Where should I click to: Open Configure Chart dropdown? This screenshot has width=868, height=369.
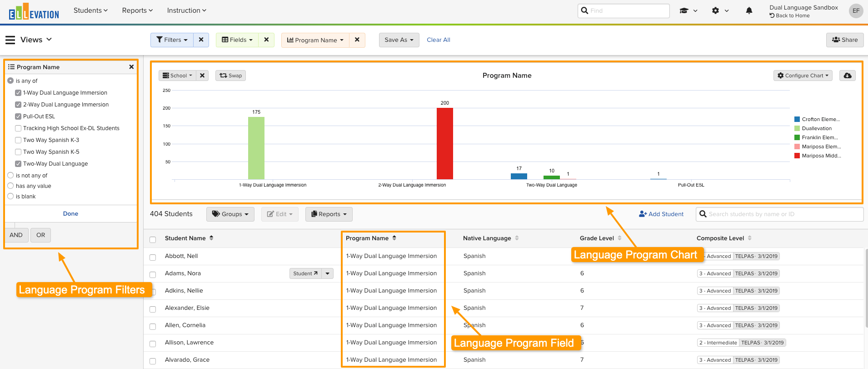pyautogui.click(x=803, y=76)
